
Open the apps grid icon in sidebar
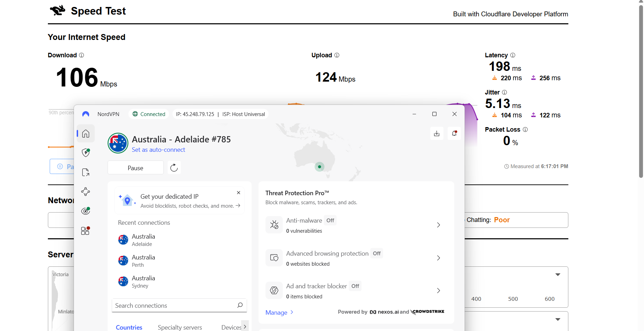pyautogui.click(x=85, y=230)
